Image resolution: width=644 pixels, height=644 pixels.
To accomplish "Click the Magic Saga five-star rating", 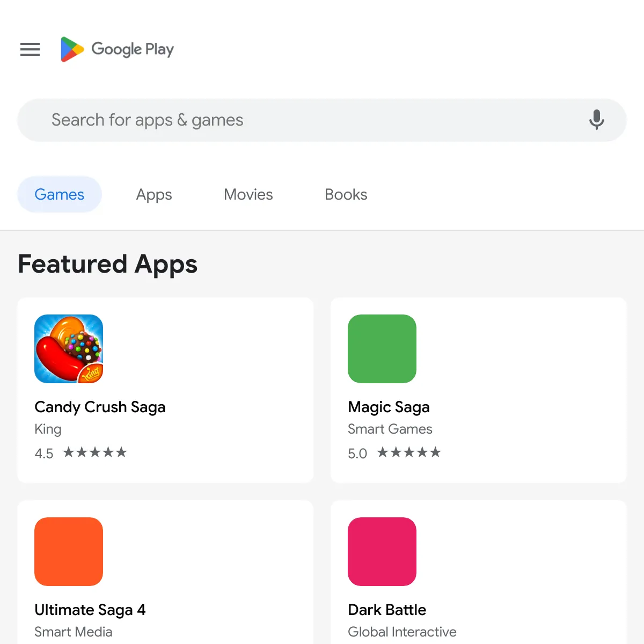I will pyautogui.click(x=408, y=452).
